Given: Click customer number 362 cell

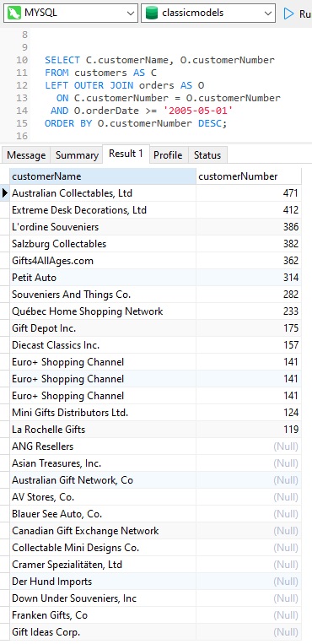Looking at the screenshot, I should click(x=249, y=261).
